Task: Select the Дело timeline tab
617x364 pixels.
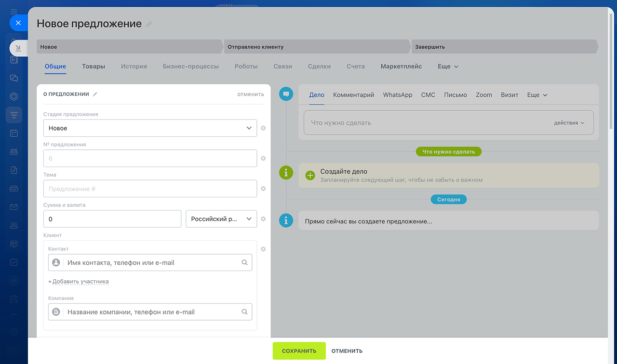Action: point(317,95)
